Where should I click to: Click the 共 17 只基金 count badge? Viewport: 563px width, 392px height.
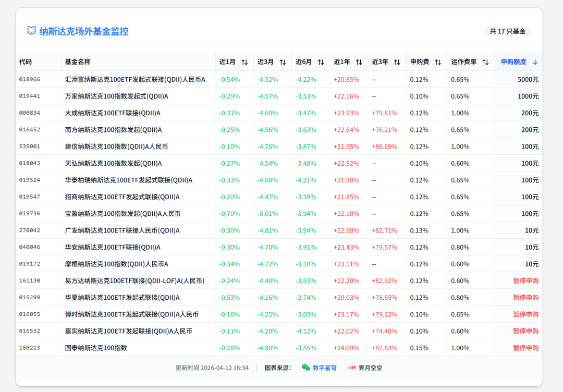tap(507, 31)
